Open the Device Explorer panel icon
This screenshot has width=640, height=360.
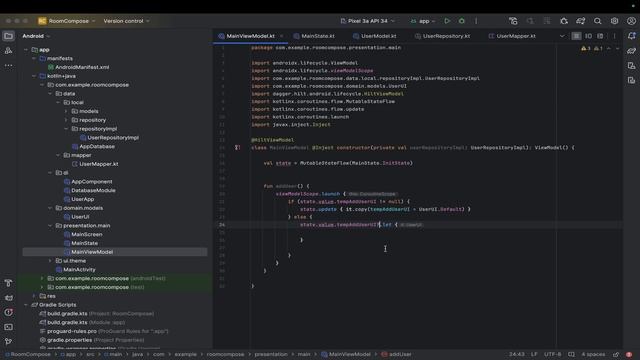631,80
